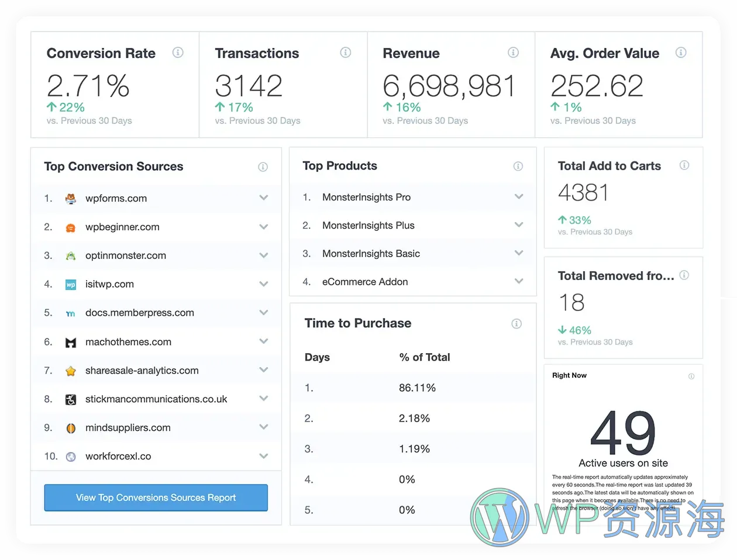This screenshot has height=560, width=737.
Task: Select the workforcexl.co source name
Action: coord(118,457)
